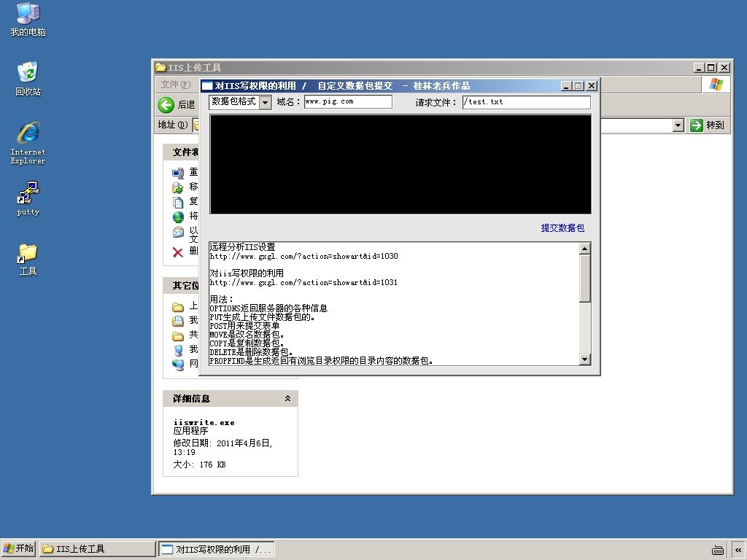Switch to 对IIS写权限的利用 taskbar button
747x560 pixels.
tap(216, 549)
